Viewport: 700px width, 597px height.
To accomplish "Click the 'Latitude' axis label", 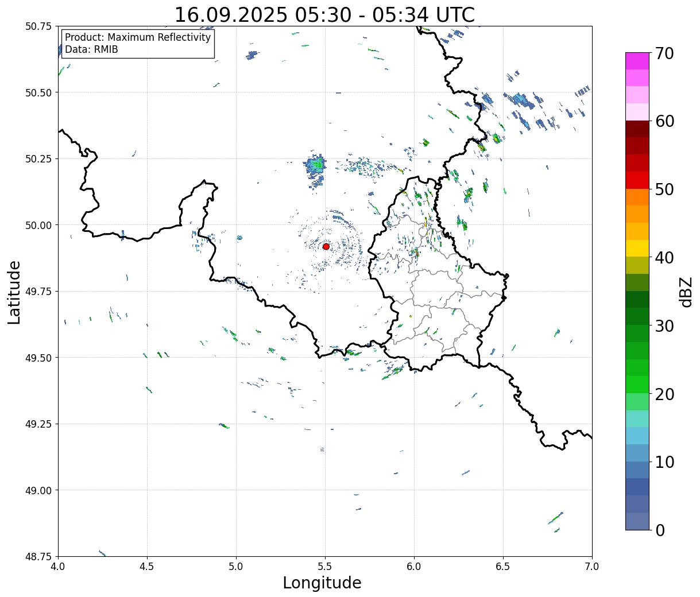I will coord(14,292).
